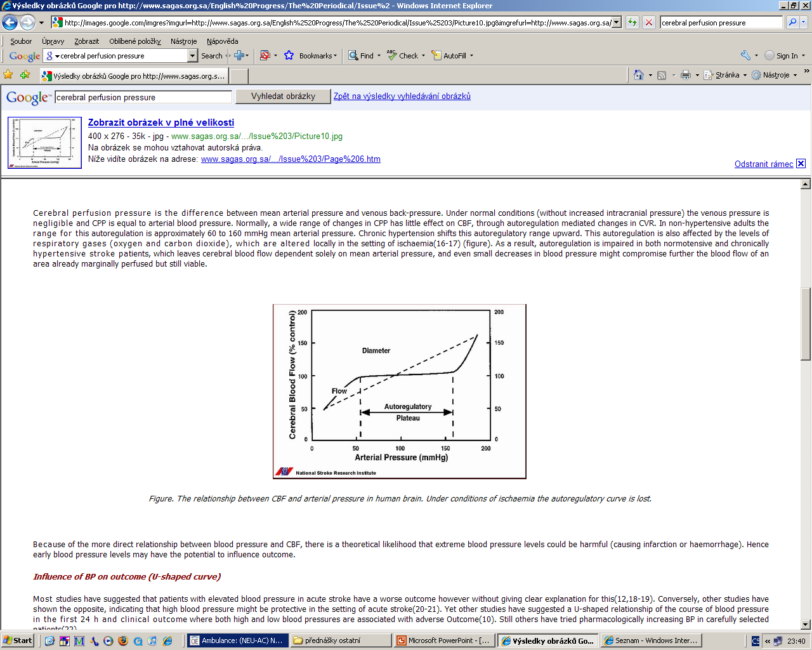812x650 pixels.
Task: Switch to Microsoft PowerPoint taskbar window
Action: (444, 641)
